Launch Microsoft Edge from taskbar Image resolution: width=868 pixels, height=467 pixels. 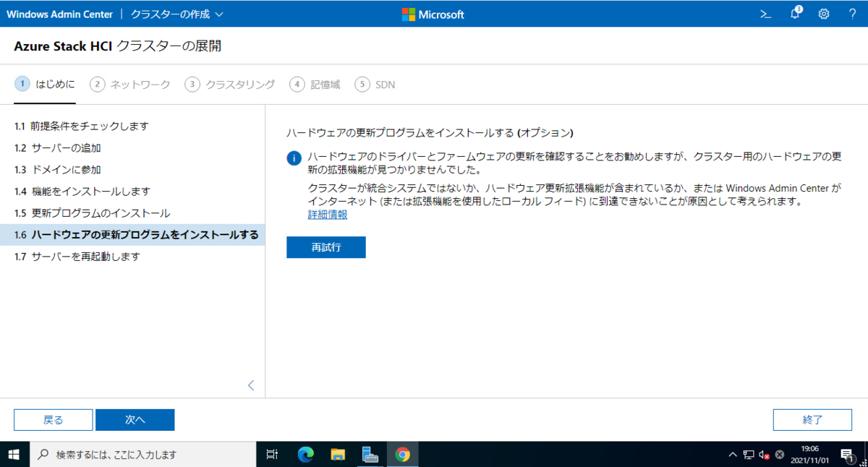tap(306, 455)
